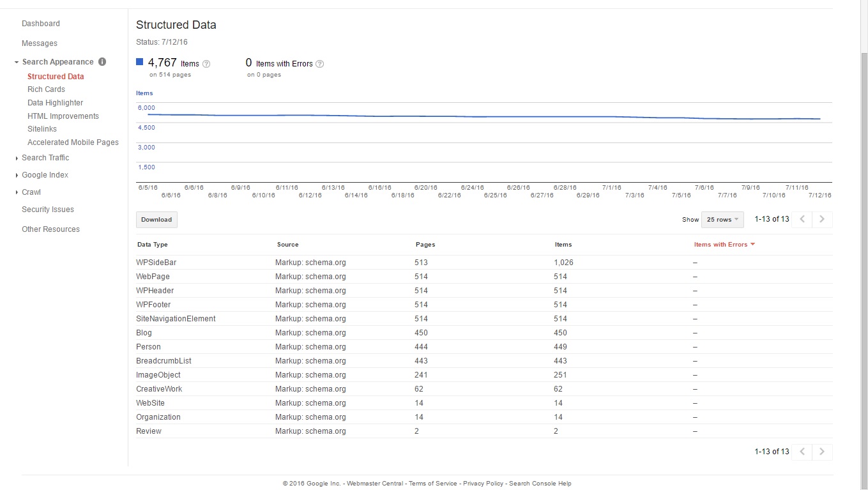868x490 pixels.
Task: Open the BreadcrumbList data type row
Action: (164, 361)
